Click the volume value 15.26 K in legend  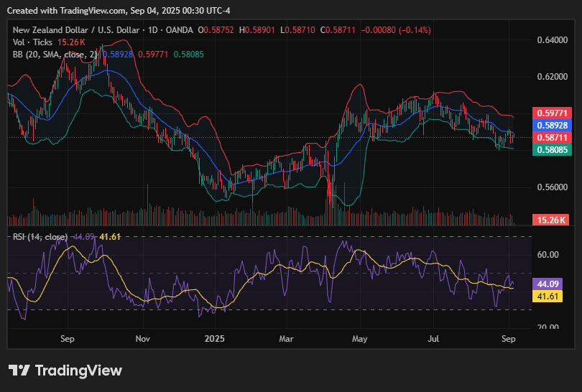pyautogui.click(x=71, y=42)
